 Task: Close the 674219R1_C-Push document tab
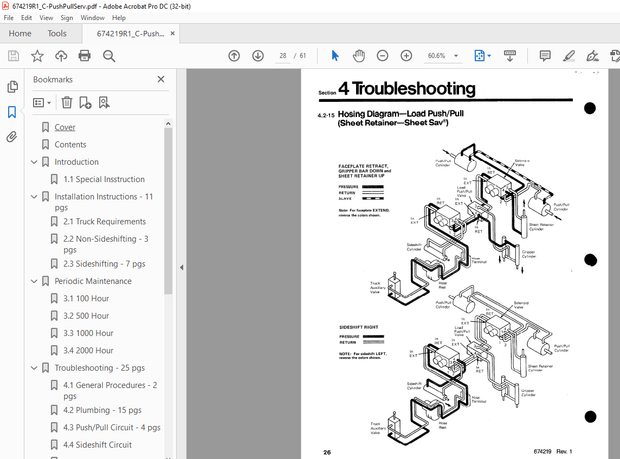point(172,34)
